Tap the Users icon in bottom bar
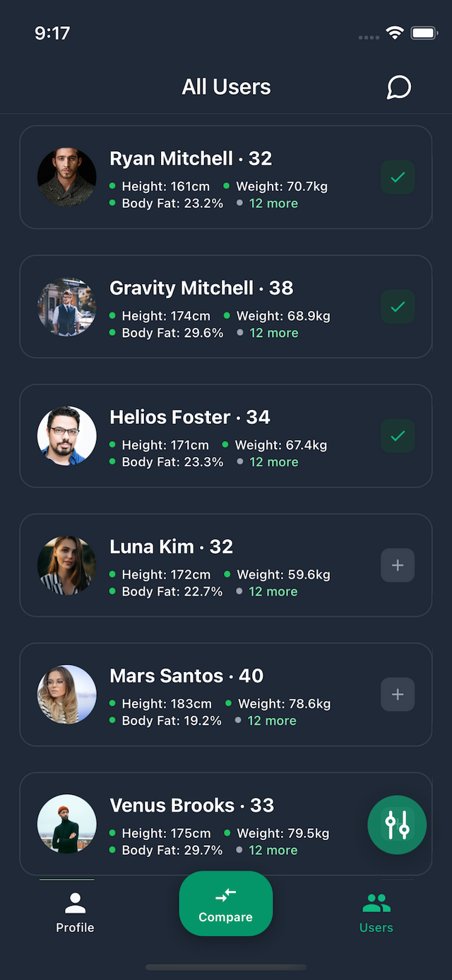 376,899
